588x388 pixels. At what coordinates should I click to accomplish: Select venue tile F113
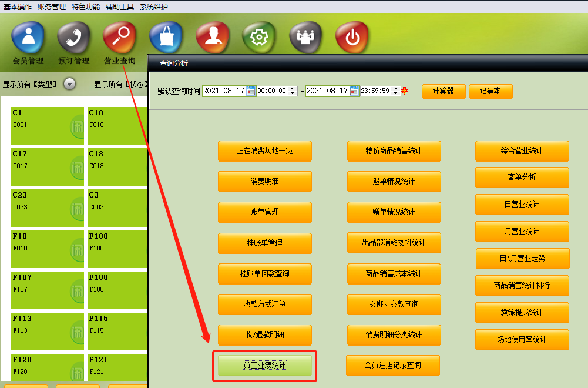48,332
